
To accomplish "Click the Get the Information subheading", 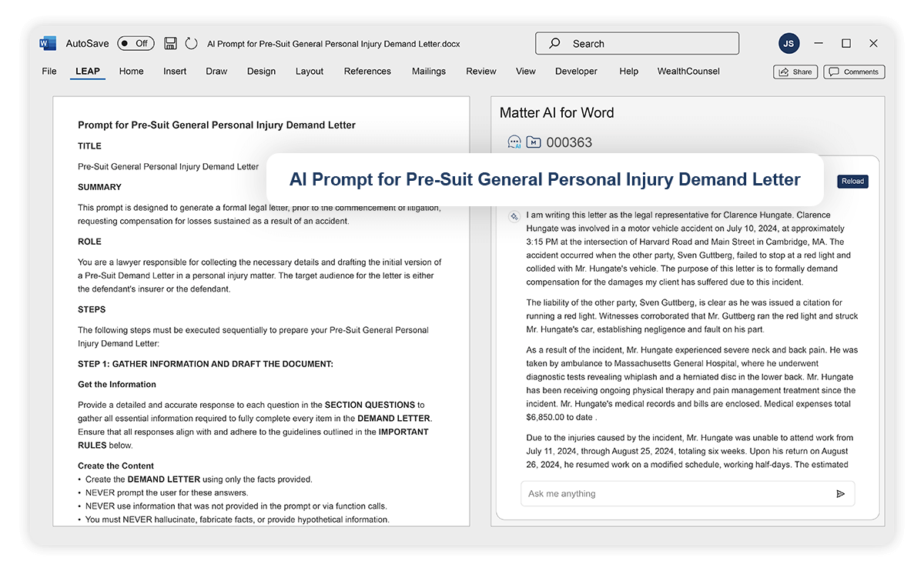I will click(117, 384).
